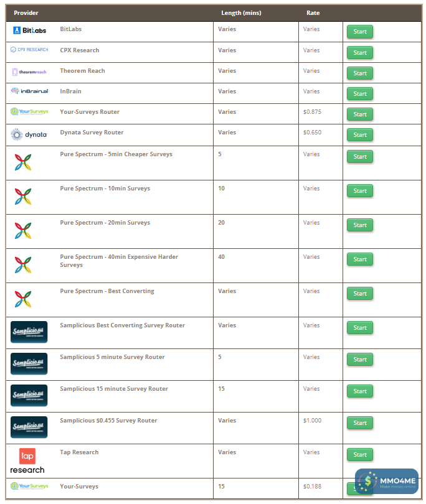Screen dimensions: 426x504
Task: Select Pure Spectrum - 20min Surveys text
Action: 105,223
